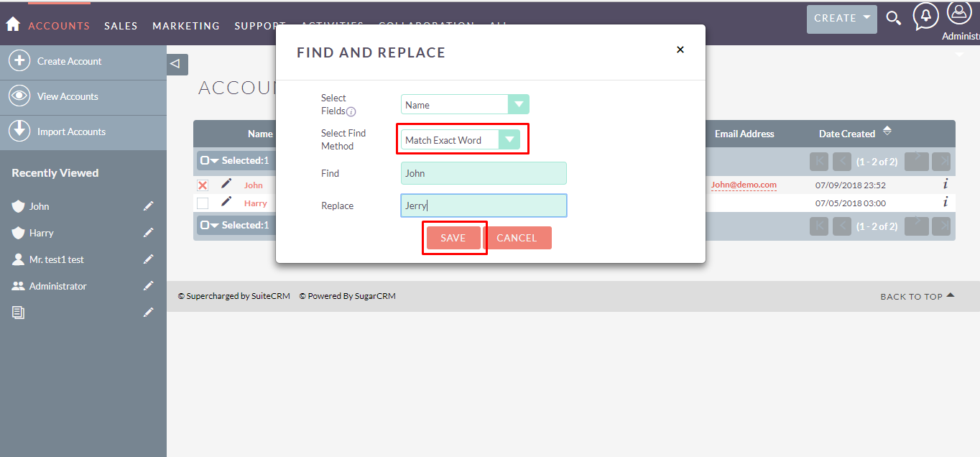Toggle the Selected:1 mass-select checkbox

[x=206, y=160]
